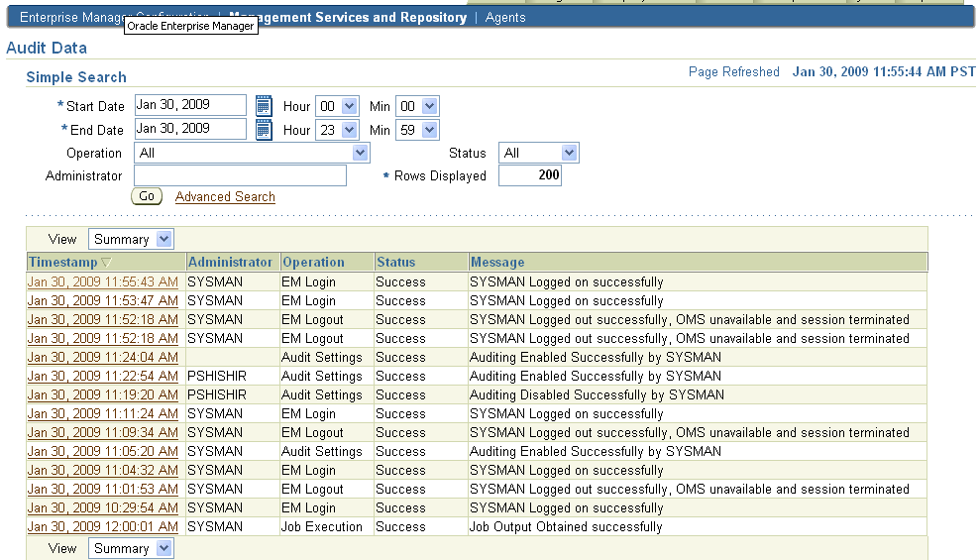Click the Timestamp sort arrow icon

tap(106, 263)
